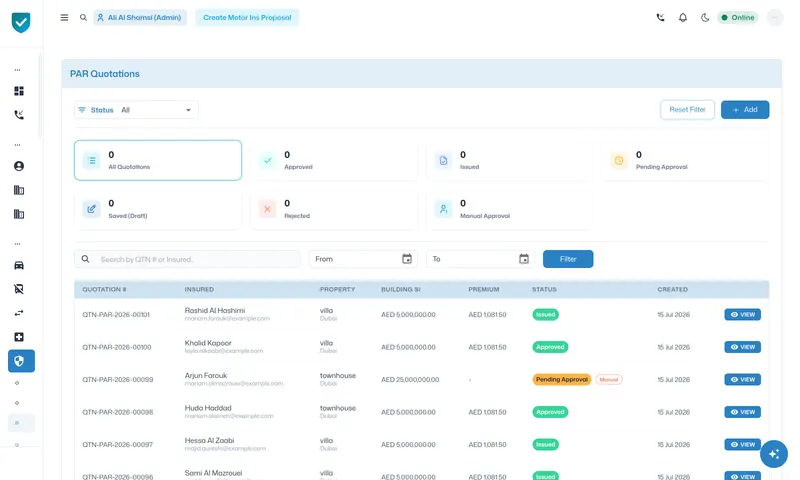Image resolution: width=800 pixels, height=480 pixels.
Task: Click the Created column header
Action: (672, 289)
